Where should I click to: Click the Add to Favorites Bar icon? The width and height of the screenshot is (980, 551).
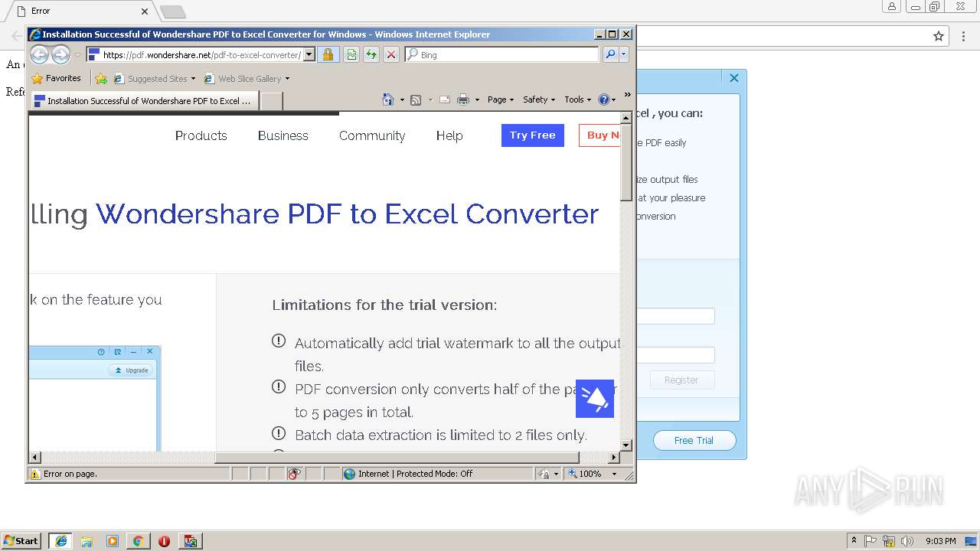pyautogui.click(x=101, y=78)
